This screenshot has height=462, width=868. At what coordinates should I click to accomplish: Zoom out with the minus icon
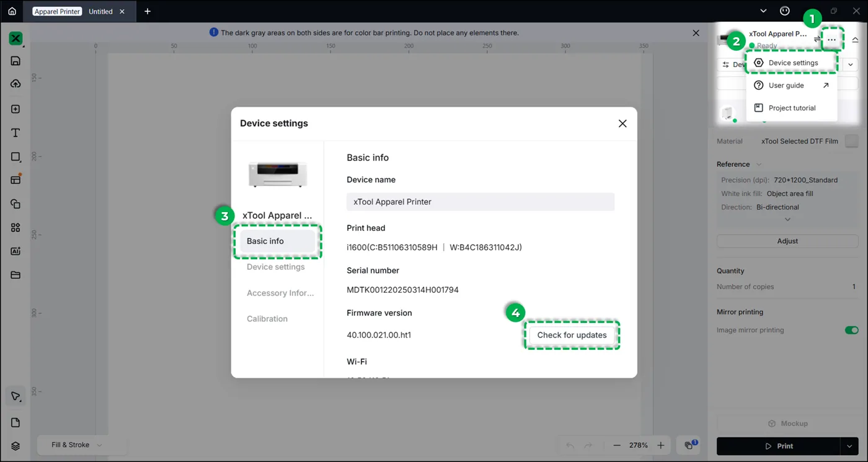click(x=617, y=445)
